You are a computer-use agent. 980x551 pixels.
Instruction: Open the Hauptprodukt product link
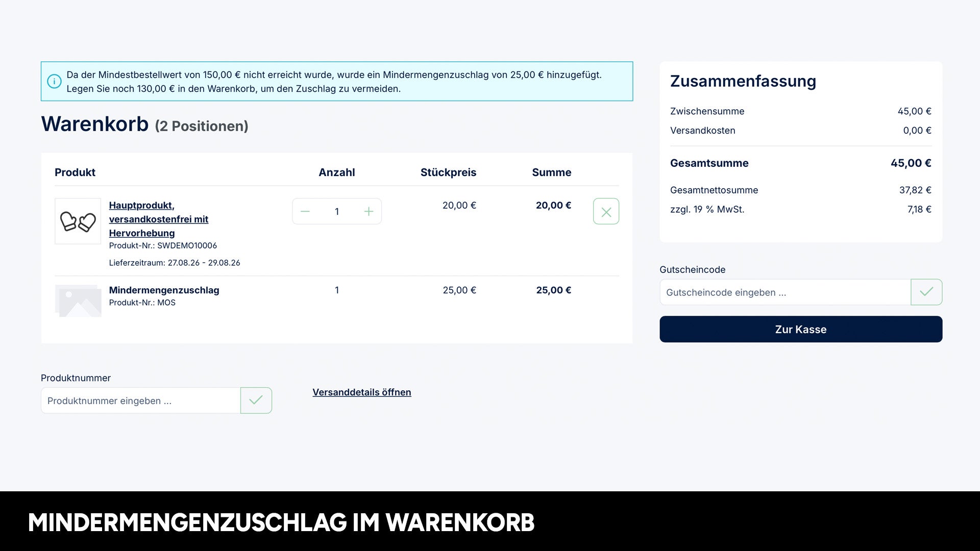[159, 219]
